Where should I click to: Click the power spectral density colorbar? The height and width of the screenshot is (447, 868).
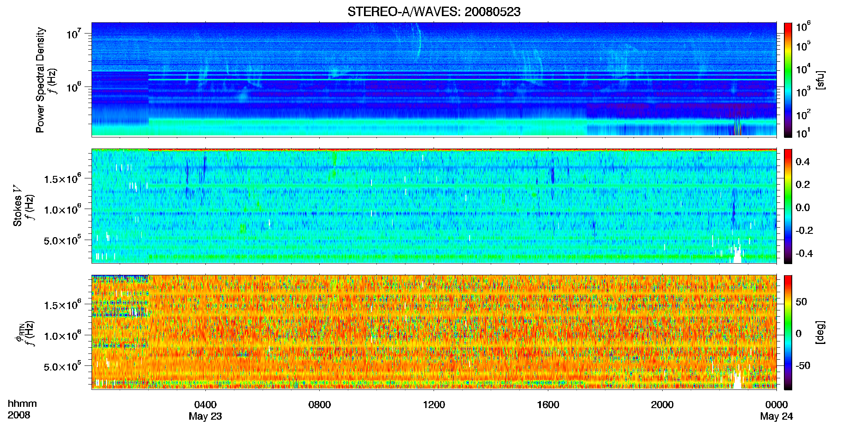click(x=788, y=80)
